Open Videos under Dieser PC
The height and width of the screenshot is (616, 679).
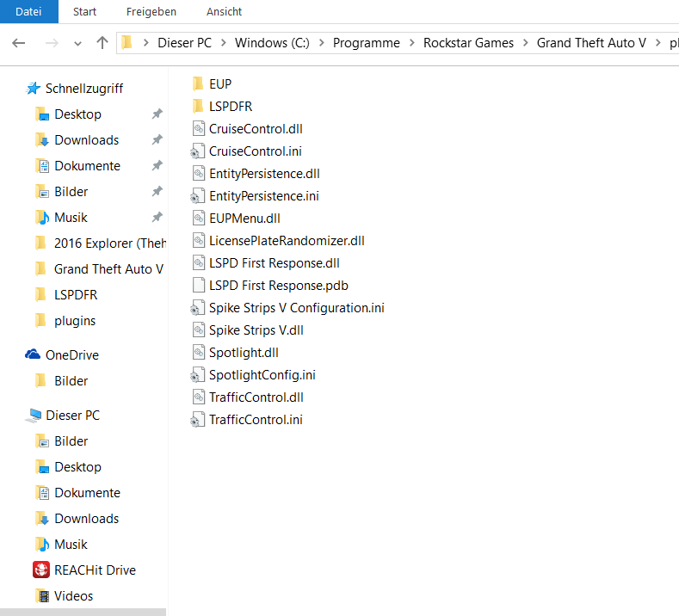(73, 596)
